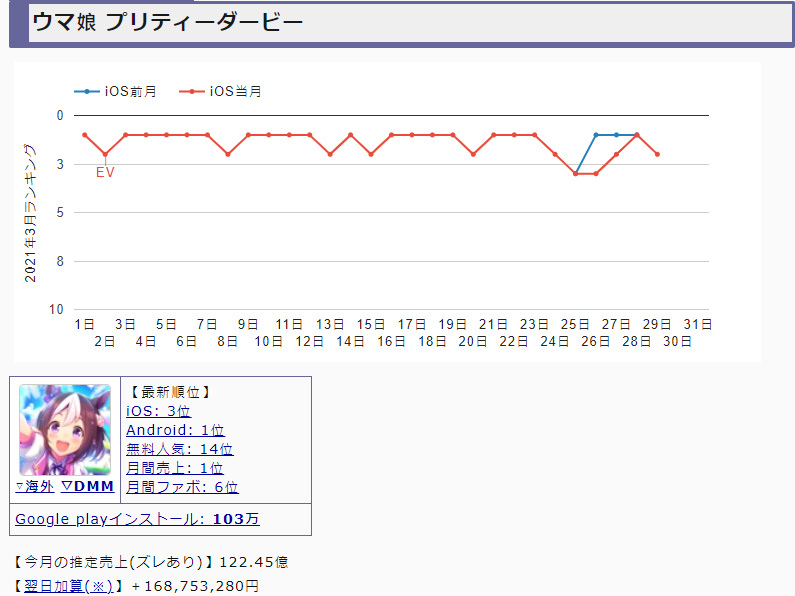Select the blue data point for 26日
795x596 pixels.
pos(596,135)
